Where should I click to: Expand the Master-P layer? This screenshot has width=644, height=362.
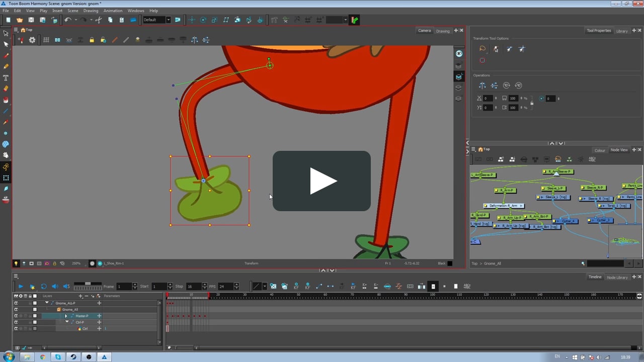[66, 316]
